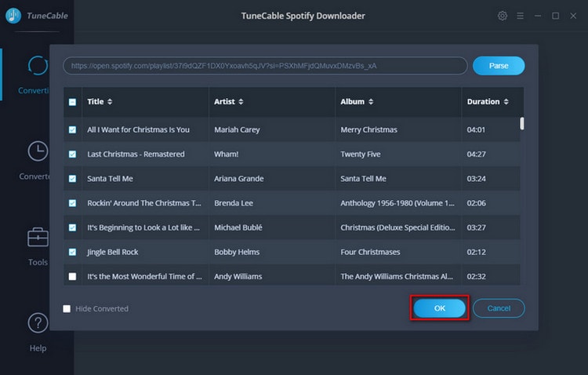Click the 03:27 duration value
This screenshot has width=588, height=375.
tap(476, 228)
